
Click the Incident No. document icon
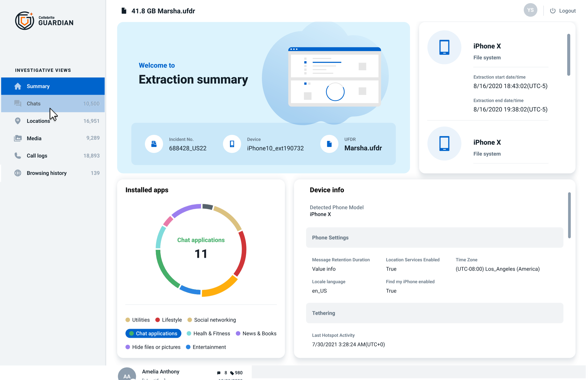coord(154,144)
